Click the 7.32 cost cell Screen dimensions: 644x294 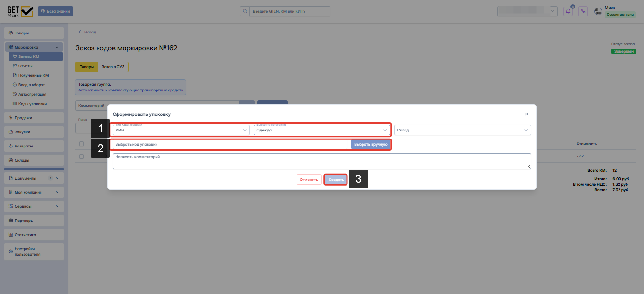[580, 156]
